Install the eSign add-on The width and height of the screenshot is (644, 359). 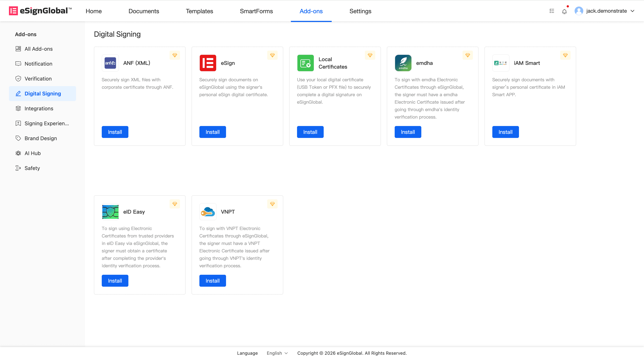[212, 132]
